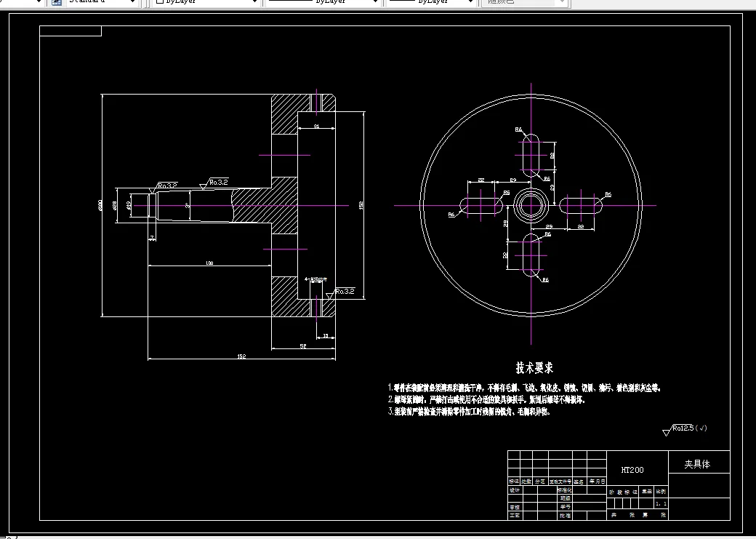This screenshot has width=756, height=539.
Task: Select the 100 length dimension text
Action: (x=209, y=263)
